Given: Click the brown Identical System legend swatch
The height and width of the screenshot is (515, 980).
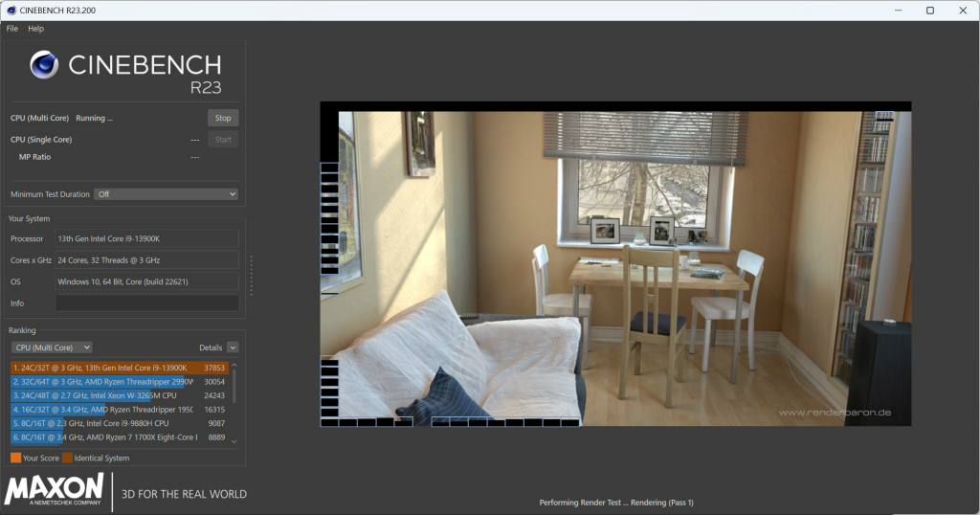Looking at the screenshot, I should (x=67, y=458).
